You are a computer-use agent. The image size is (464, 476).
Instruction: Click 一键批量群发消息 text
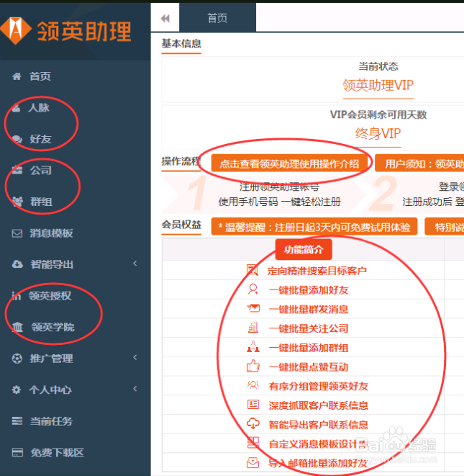309,310
